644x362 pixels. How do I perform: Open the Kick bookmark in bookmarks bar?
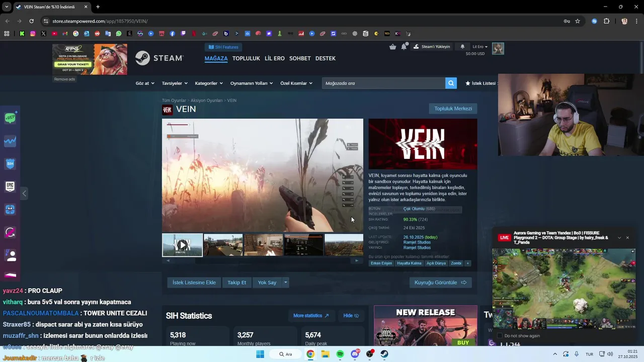click(x=22, y=34)
